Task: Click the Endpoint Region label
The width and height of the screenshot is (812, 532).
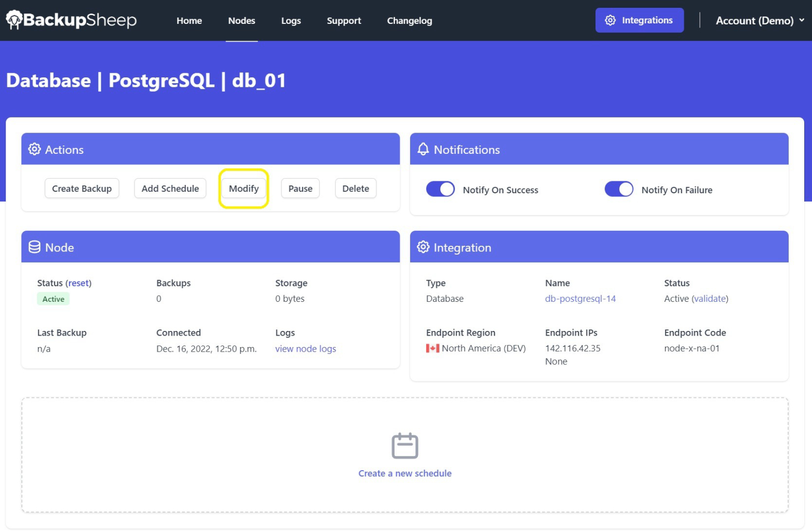Action: tap(461, 332)
